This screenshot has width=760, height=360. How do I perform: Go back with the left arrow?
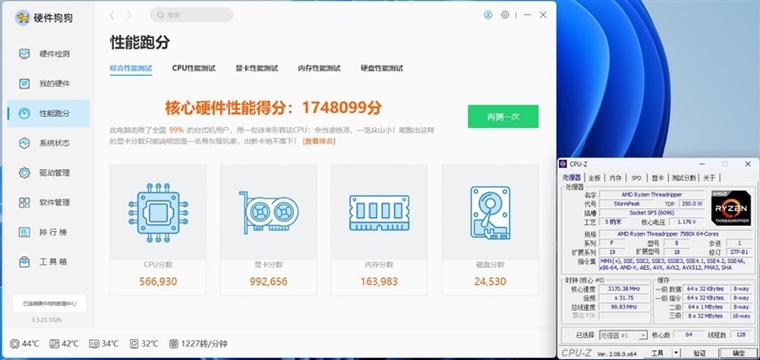[112, 16]
